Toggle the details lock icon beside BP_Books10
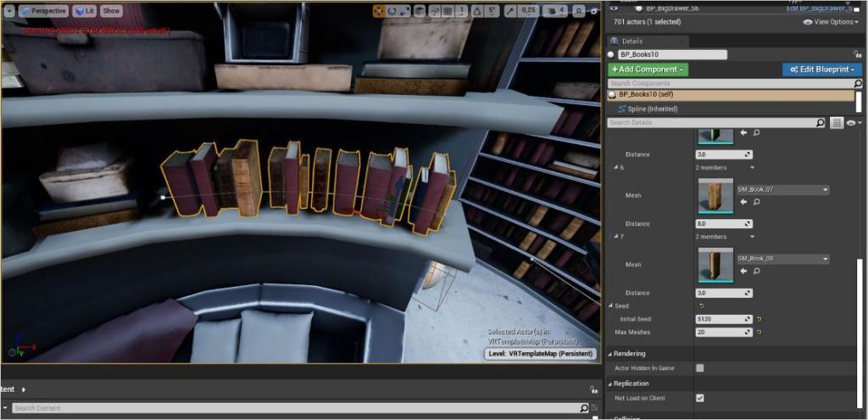 (858, 53)
